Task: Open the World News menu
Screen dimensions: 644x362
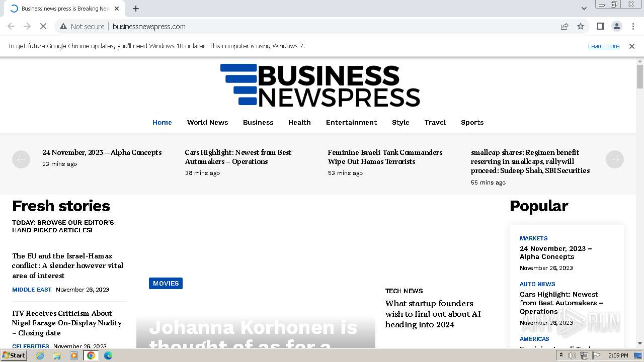Action: click(207, 122)
